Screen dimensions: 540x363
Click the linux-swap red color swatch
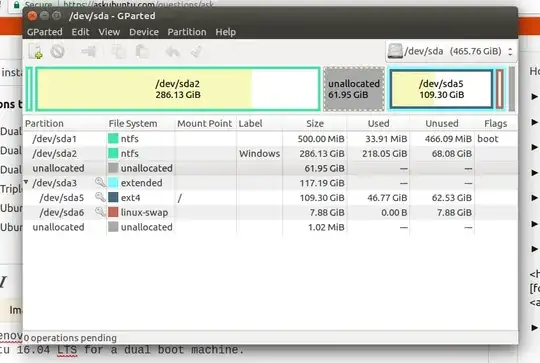[x=113, y=212]
